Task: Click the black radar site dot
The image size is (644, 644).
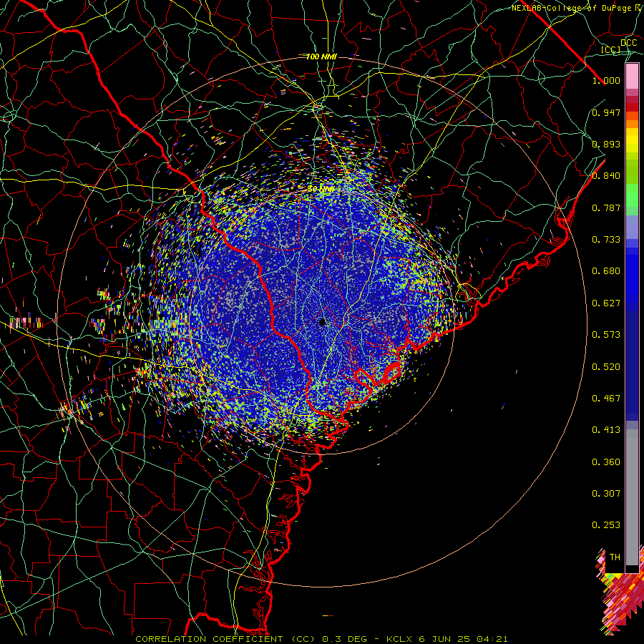Action: click(322, 323)
